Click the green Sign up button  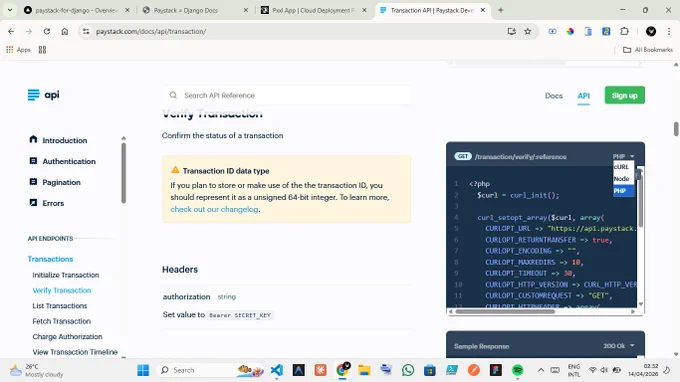(624, 95)
